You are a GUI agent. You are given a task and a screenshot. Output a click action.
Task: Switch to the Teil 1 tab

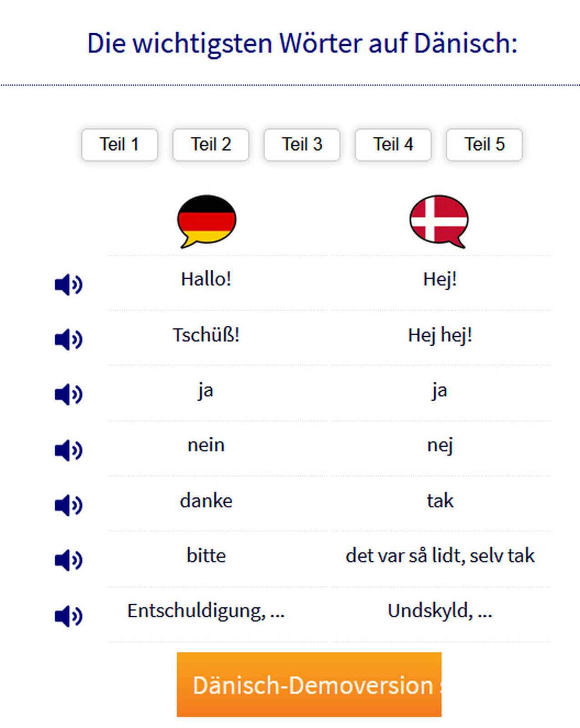pos(120,145)
